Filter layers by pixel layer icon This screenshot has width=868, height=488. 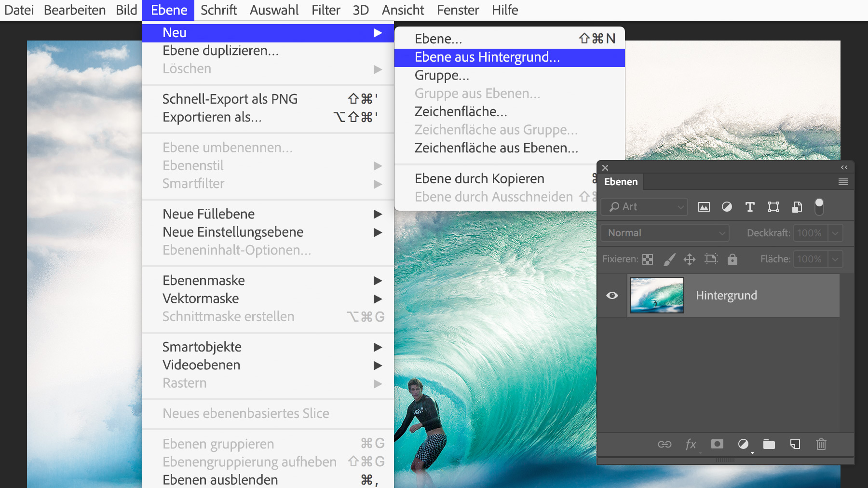(704, 207)
